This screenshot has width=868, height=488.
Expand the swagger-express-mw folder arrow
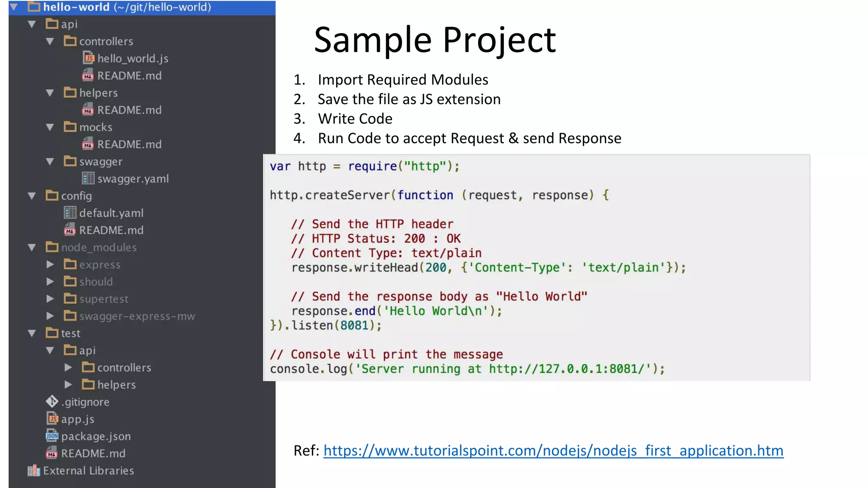pos(50,316)
